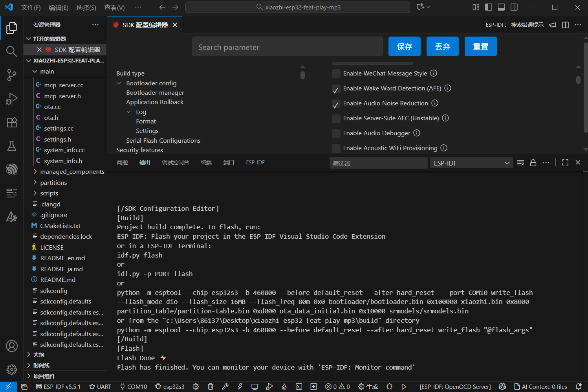The image size is (588, 392).
Task: Collapse the Bootloader config tree node
Action: [x=119, y=83]
